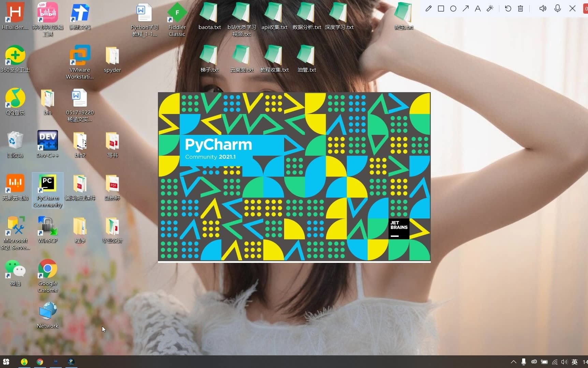Select the 深度学习.txt file
The height and width of the screenshot is (368, 588).
click(x=339, y=16)
